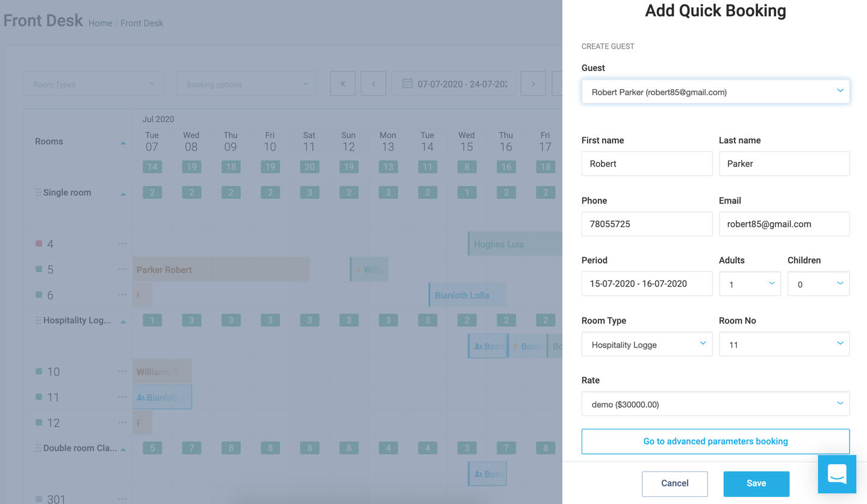Open options menu for room 4

[x=123, y=244]
